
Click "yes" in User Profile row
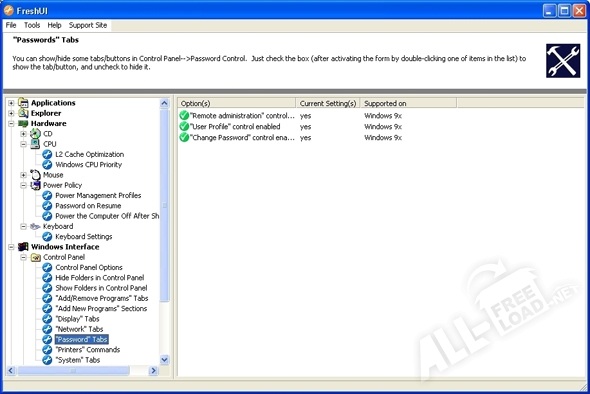coord(305,127)
